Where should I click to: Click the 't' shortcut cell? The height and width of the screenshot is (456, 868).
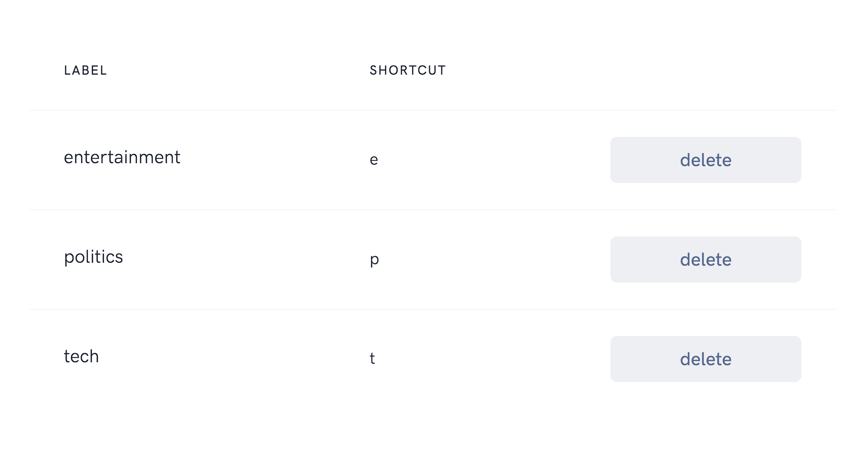tap(372, 358)
